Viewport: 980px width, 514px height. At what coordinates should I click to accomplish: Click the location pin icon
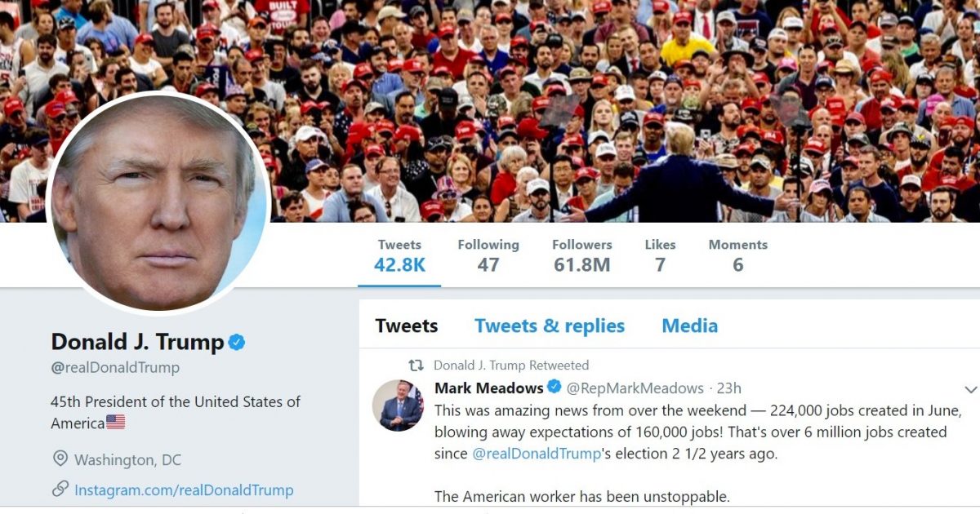click(60, 459)
